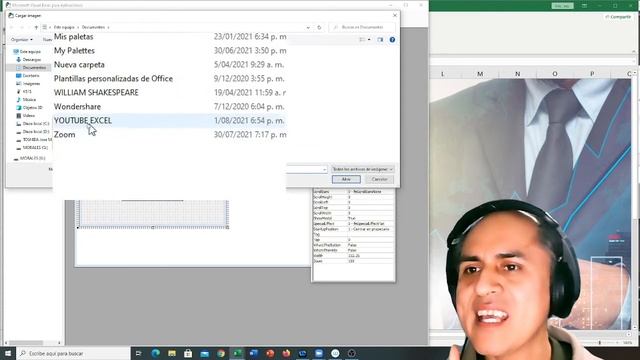Click the Cancelar button
This screenshot has width=640, height=360.
coord(379,179)
